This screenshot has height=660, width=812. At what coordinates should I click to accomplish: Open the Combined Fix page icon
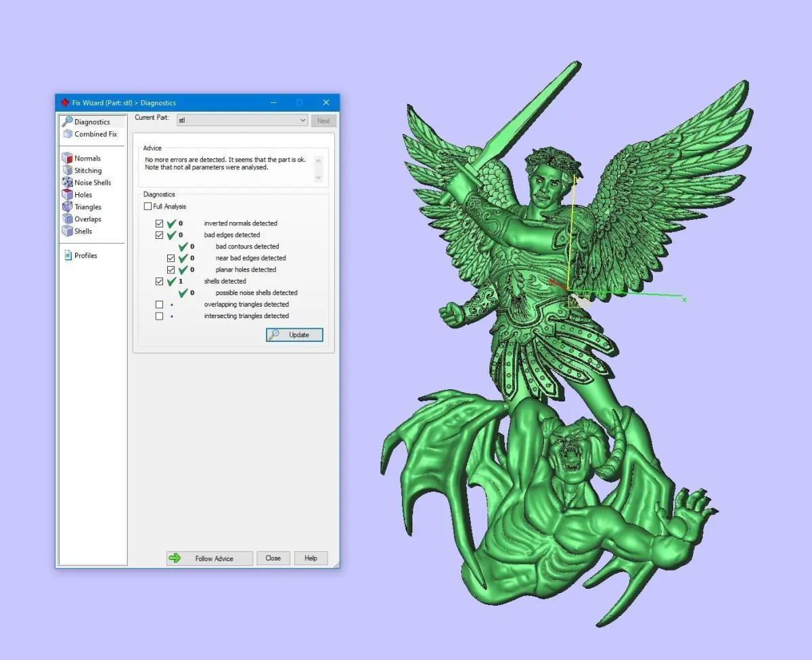pos(67,134)
